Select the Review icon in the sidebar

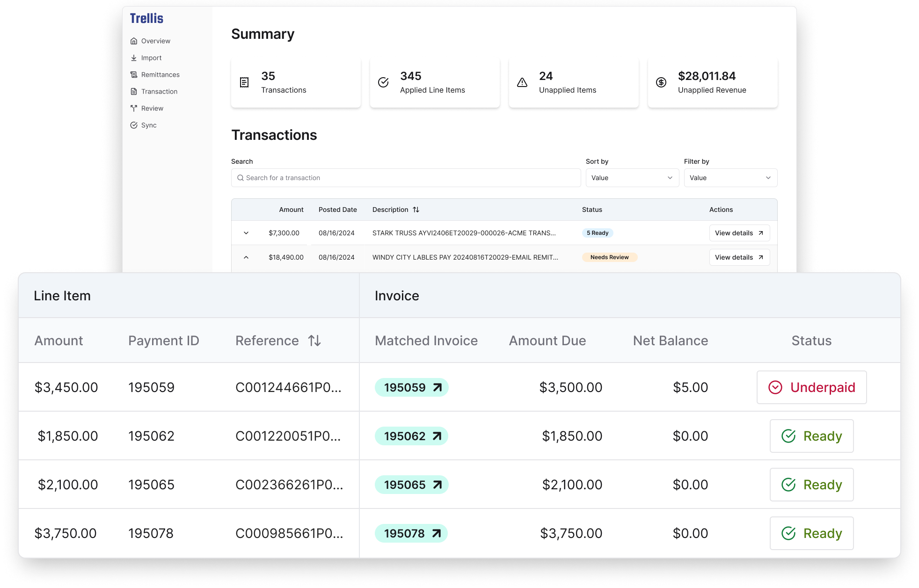(x=134, y=109)
